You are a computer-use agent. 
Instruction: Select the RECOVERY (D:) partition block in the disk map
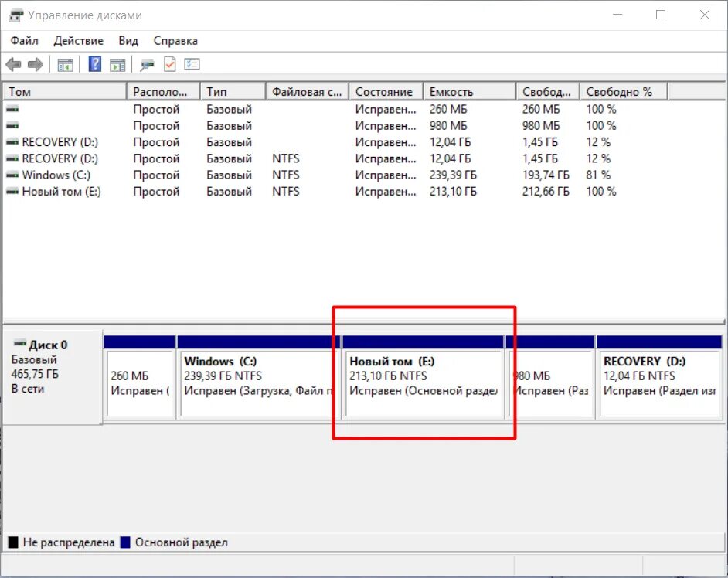coord(659,377)
